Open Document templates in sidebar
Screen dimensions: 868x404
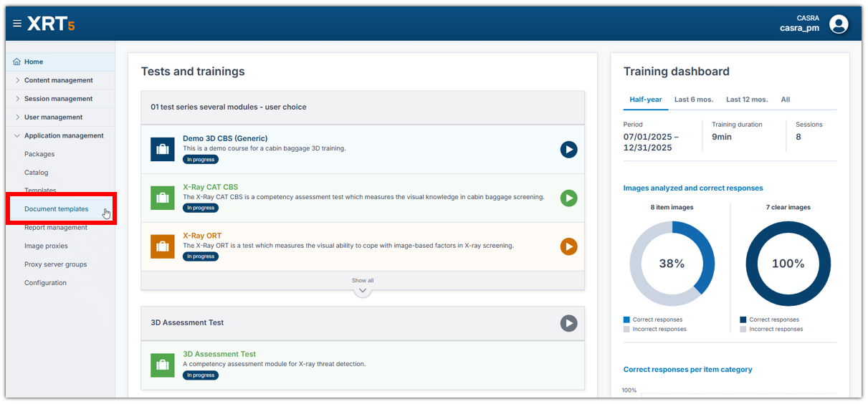(x=56, y=209)
